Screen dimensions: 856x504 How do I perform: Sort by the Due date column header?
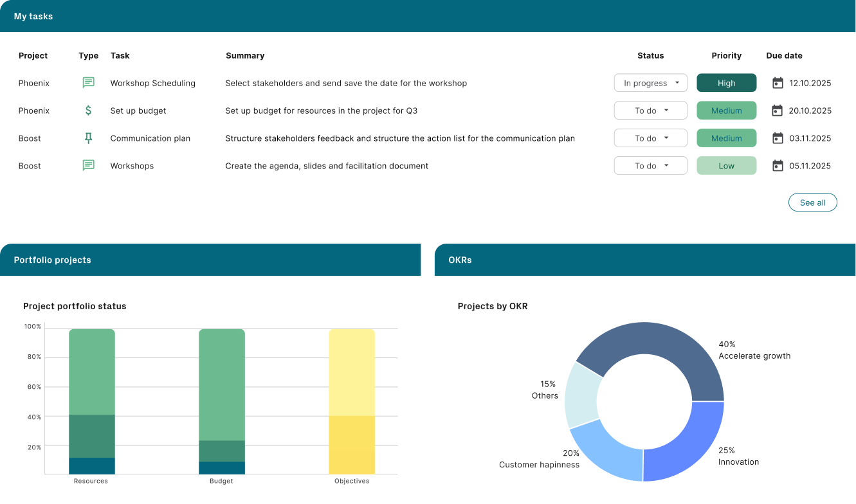[784, 56]
